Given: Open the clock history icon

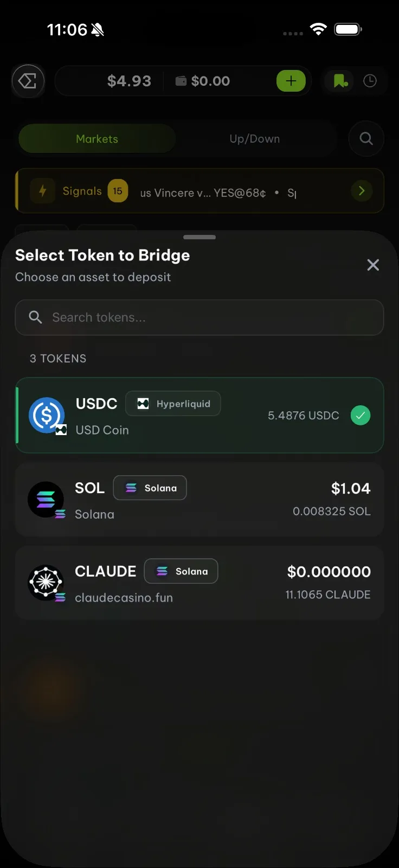Looking at the screenshot, I should coord(370,81).
